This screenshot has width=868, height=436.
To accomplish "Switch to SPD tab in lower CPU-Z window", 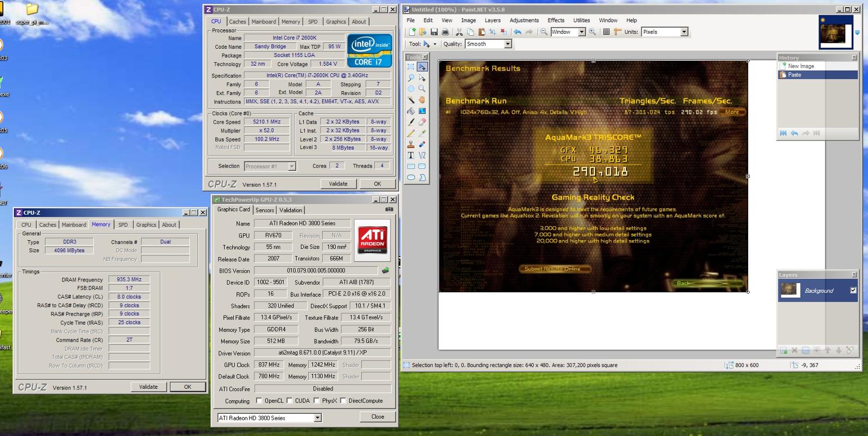I will click(x=123, y=225).
